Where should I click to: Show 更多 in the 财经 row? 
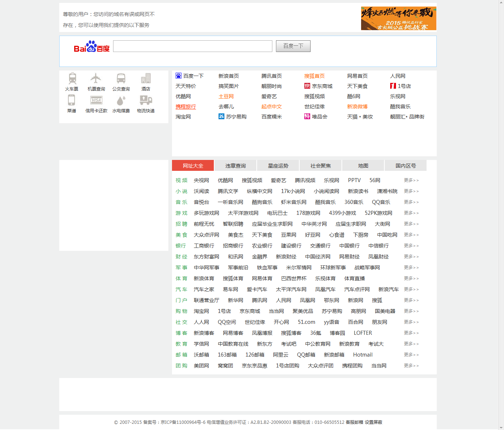[x=411, y=257]
